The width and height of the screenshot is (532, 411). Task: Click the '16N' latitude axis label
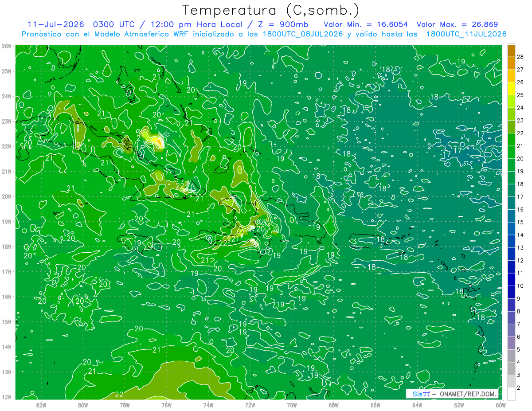tap(7, 297)
